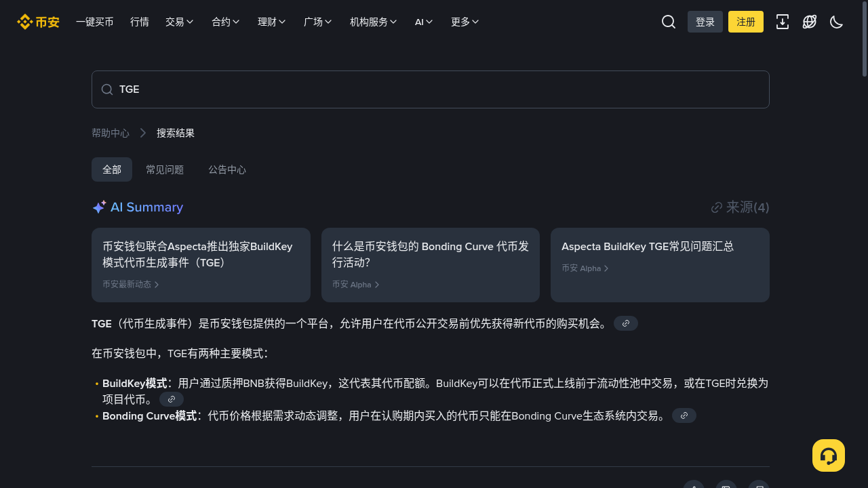Go to 帮助中心 breadcrumb
The height and width of the screenshot is (488, 868).
click(111, 133)
